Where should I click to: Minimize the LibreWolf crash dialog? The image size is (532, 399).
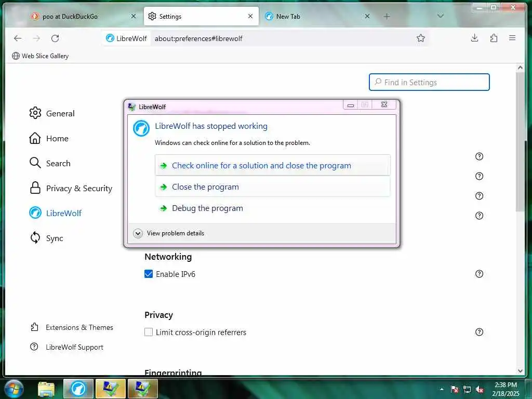[x=351, y=105]
